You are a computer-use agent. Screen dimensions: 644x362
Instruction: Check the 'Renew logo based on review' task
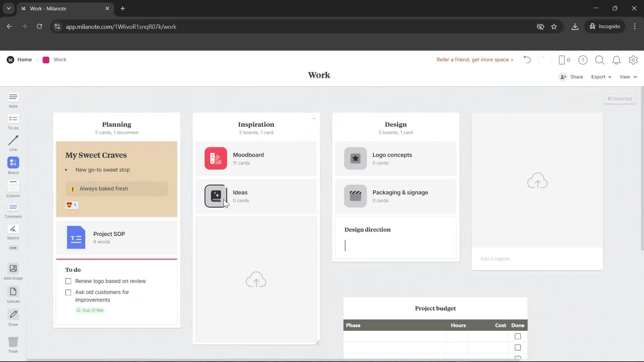68,281
